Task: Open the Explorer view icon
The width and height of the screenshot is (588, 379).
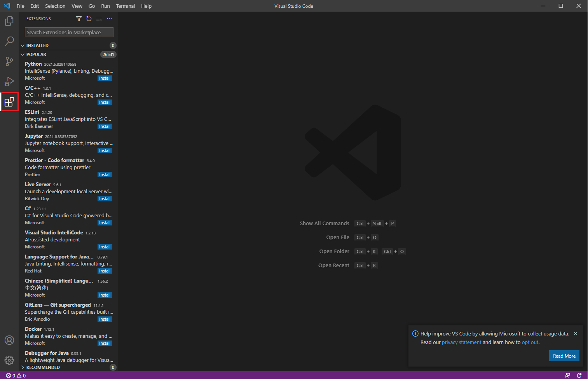Action: (x=9, y=21)
